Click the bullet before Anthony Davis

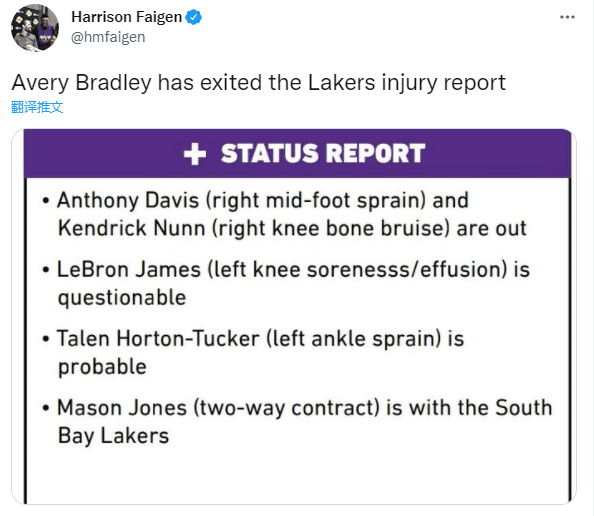46,201
